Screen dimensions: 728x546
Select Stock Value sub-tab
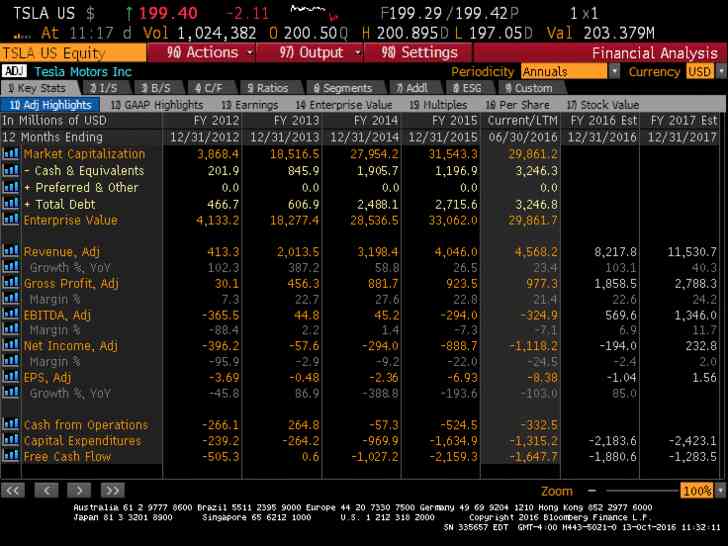pyautogui.click(x=603, y=105)
